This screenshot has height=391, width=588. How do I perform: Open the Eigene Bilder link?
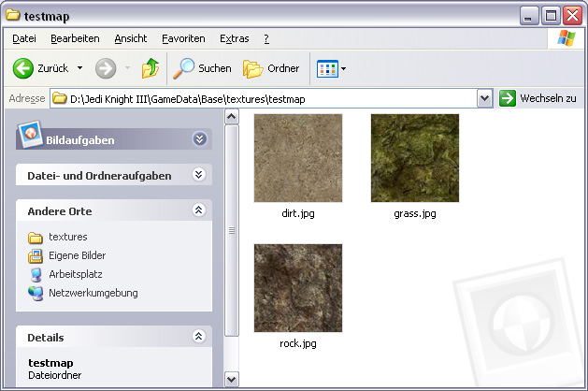tap(78, 255)
